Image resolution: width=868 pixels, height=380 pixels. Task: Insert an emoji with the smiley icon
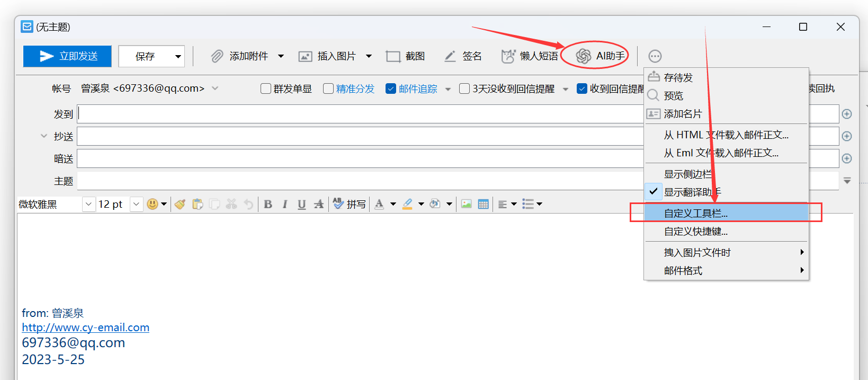click(153, 204)
